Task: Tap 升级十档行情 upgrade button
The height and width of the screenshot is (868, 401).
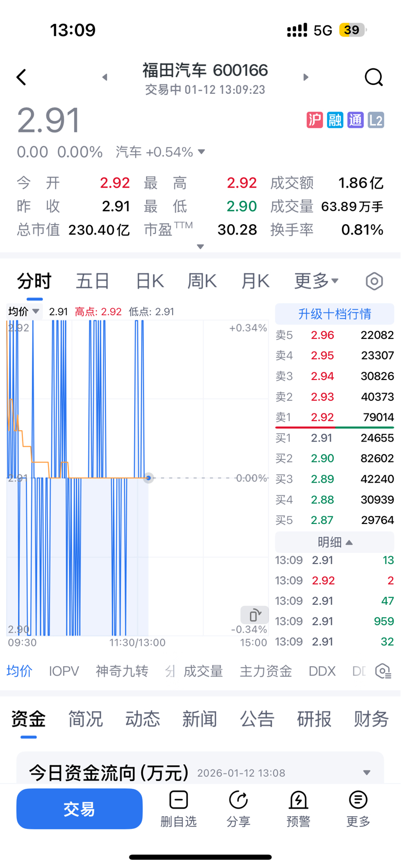Action: (335, 314)
